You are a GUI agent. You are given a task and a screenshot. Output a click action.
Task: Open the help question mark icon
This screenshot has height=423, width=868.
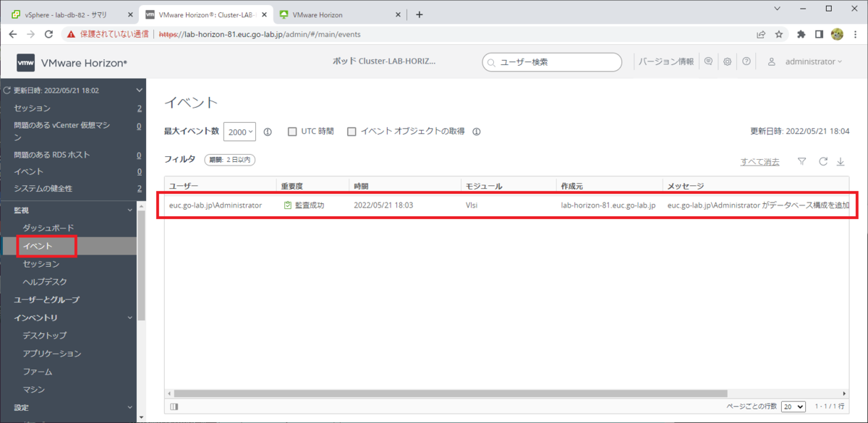point(746,61)
